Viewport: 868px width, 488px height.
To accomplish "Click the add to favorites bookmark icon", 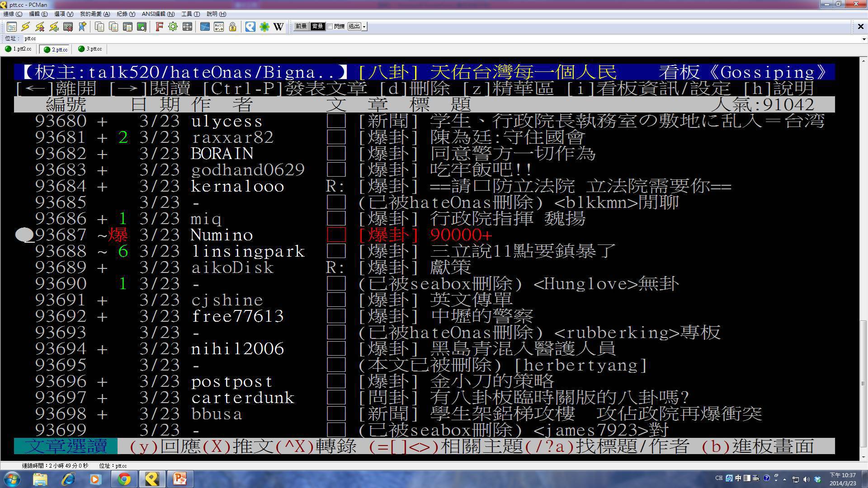I will click(x=82, y=27).
